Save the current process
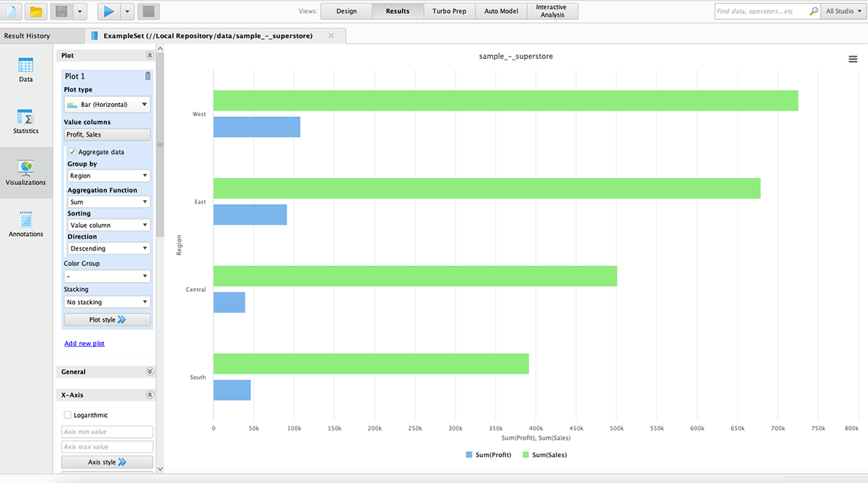Viewport: 868px width, 483px height. pos(58,11)
